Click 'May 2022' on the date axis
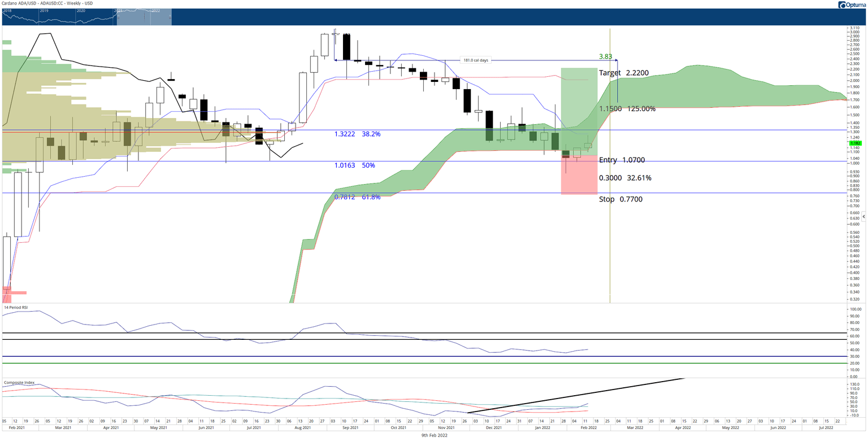 (x=730, y=428)
